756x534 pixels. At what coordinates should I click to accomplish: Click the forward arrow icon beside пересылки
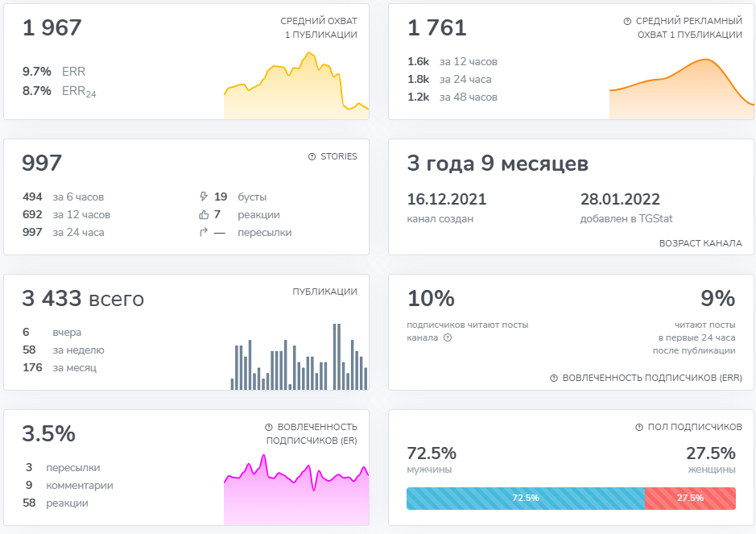pyautogui.click(x=204, y=233)
